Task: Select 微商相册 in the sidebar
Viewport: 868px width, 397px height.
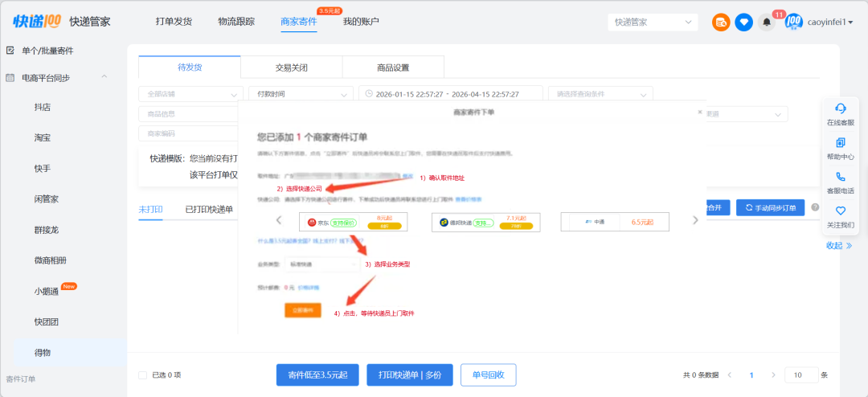Action: click(51, 260)
